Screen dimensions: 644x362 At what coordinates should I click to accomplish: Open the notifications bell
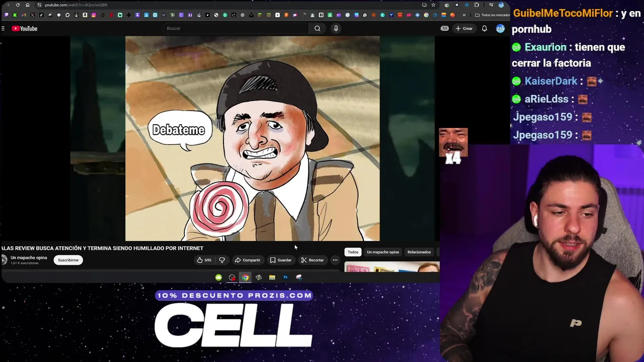point(484,29)
